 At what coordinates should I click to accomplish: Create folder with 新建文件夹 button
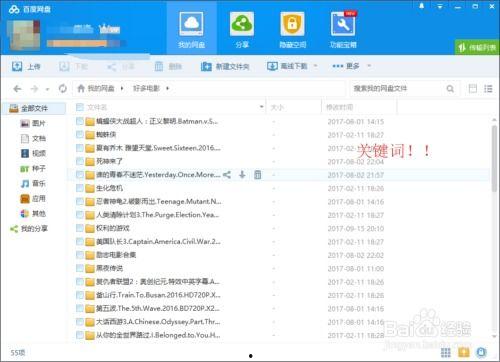point(225,66)
